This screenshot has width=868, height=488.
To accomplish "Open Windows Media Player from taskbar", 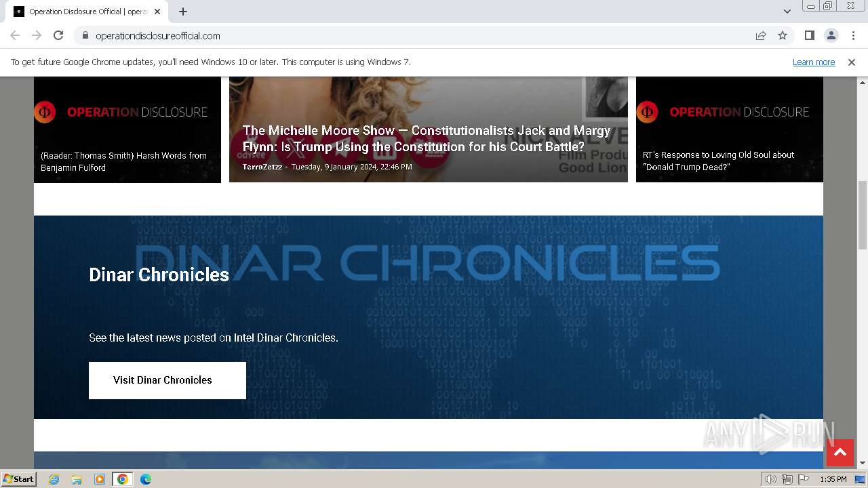I will click(100, 479).
